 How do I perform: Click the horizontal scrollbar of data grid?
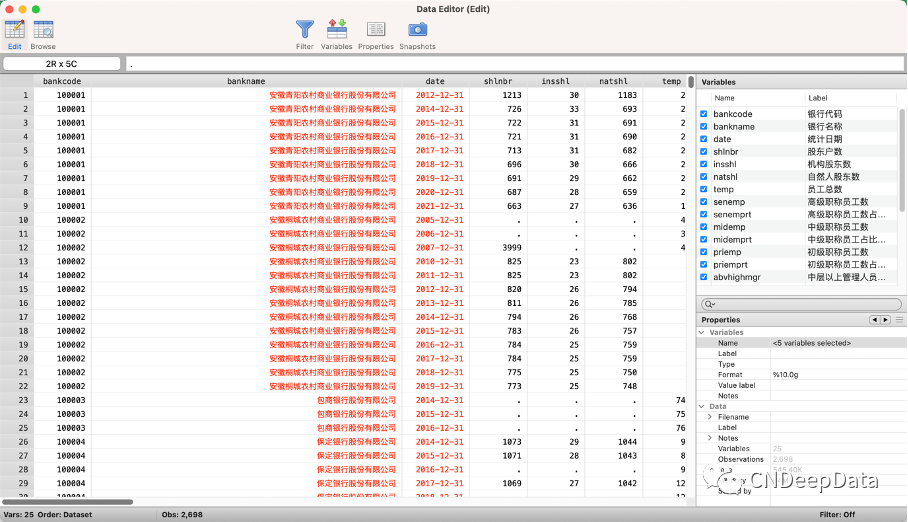point(68,502)
